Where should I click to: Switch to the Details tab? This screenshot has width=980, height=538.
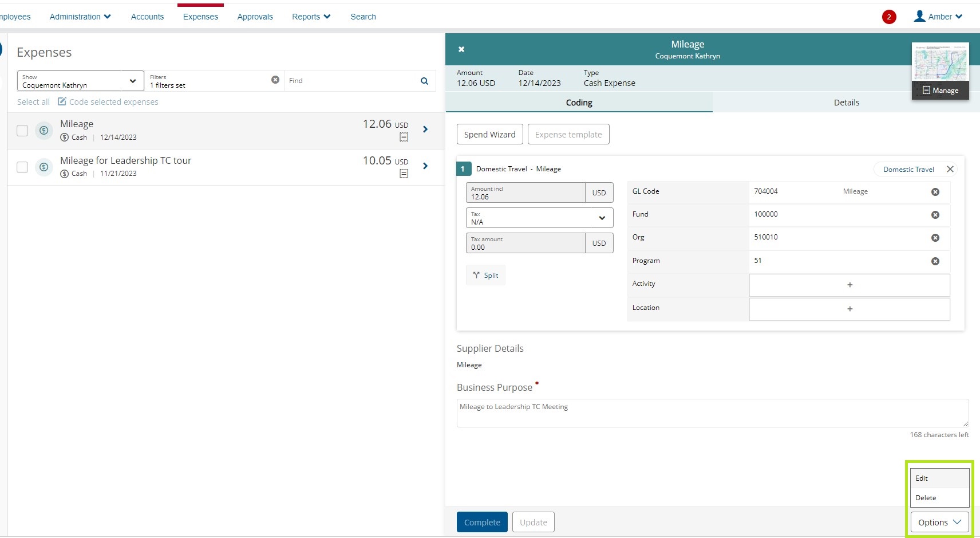[x=846, y=103]
